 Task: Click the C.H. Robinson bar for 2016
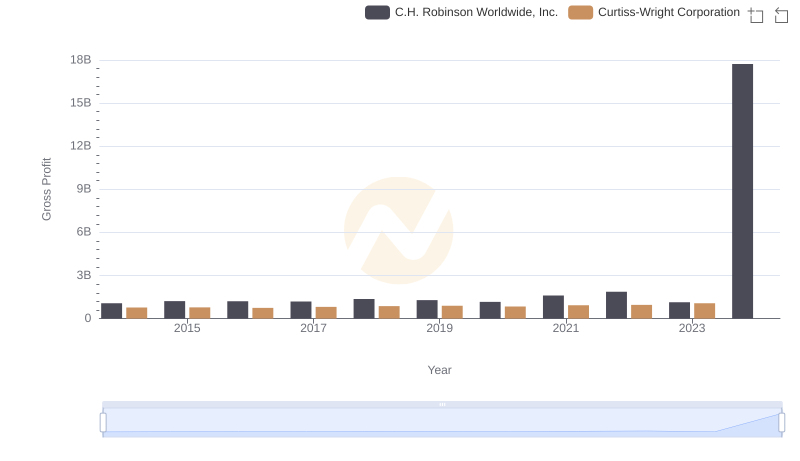point(237,310)
